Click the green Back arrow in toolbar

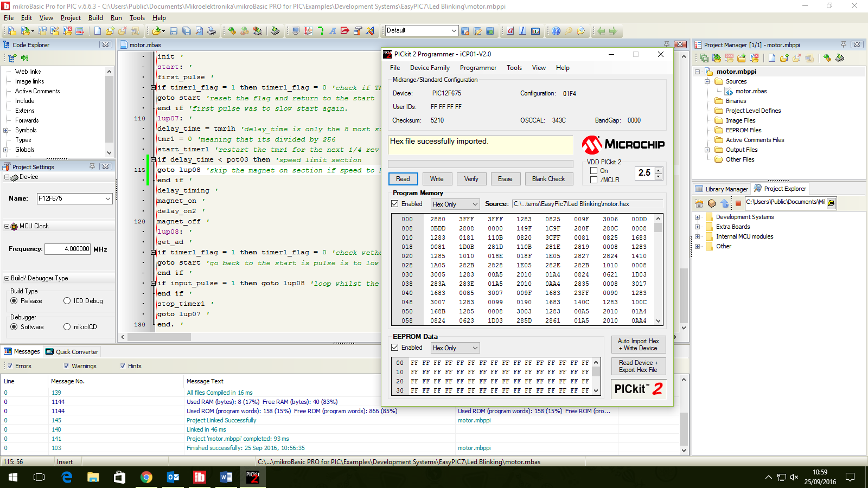[601, 31]
